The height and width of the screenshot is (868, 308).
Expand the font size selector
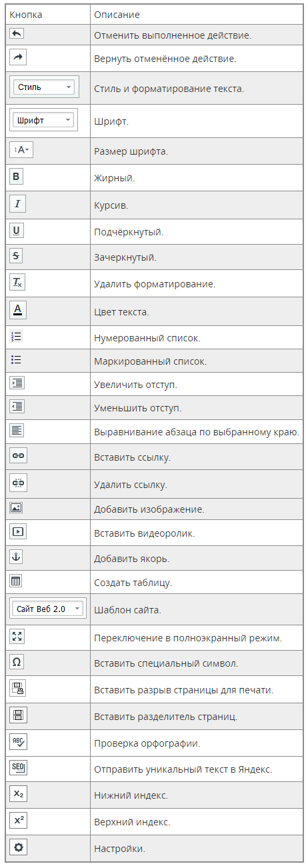pyautogui.click(x=21, y=151)
